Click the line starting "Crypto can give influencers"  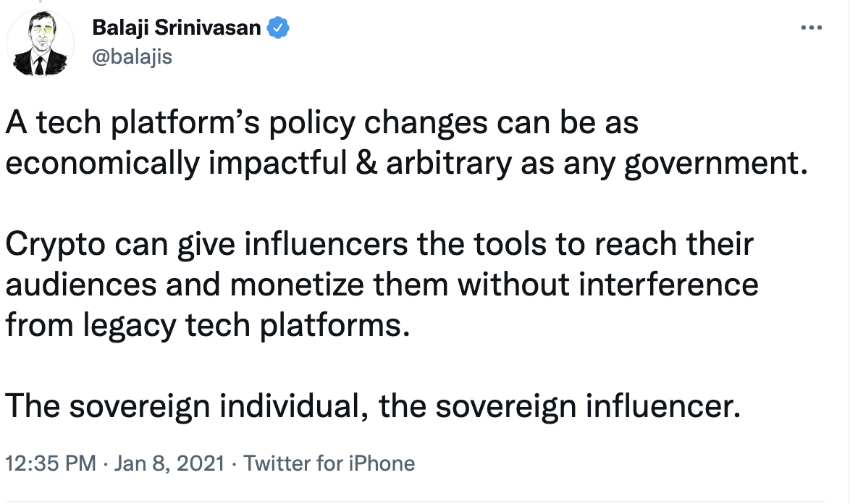click(379, 245)
